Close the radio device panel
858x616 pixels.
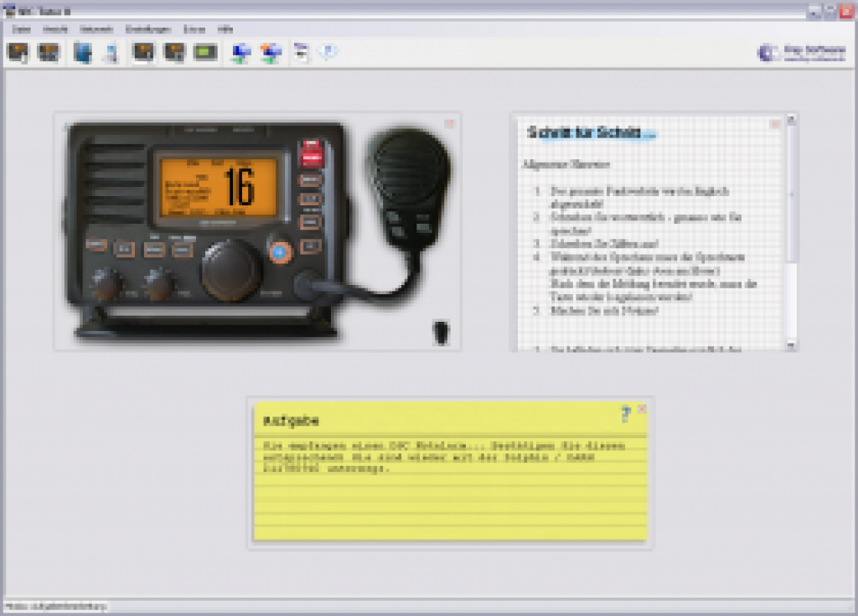(449, 124)
